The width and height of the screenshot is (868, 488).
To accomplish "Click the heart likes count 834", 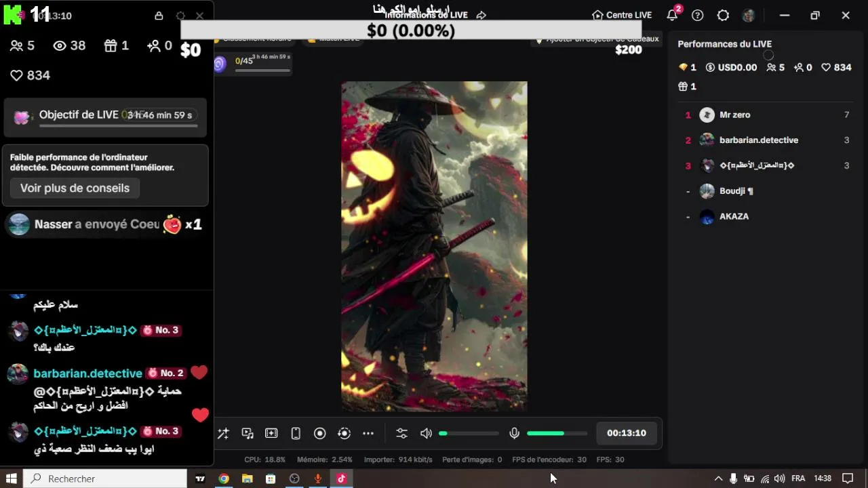I will [x=31, y=75].
